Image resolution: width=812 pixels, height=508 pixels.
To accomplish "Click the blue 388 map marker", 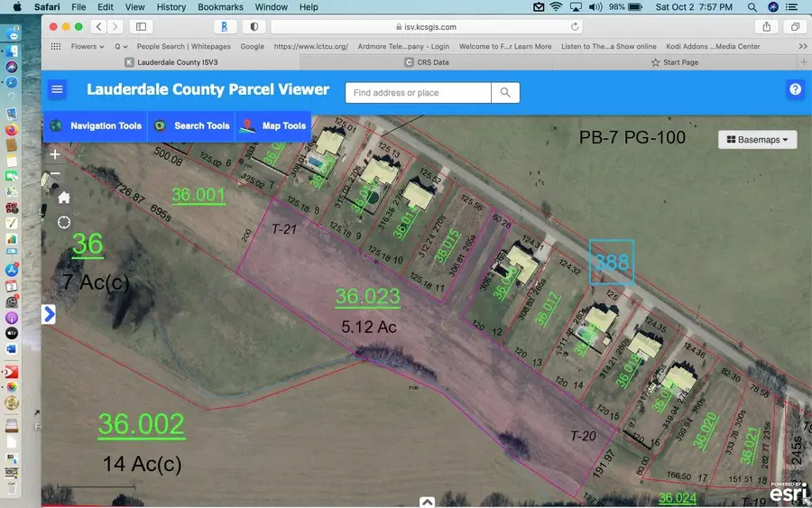I will tap(612, 262).
